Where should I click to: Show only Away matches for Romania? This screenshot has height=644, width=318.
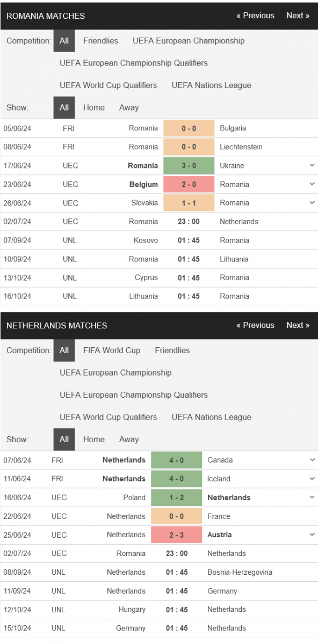pyautogui.click(x=129, y=107)
